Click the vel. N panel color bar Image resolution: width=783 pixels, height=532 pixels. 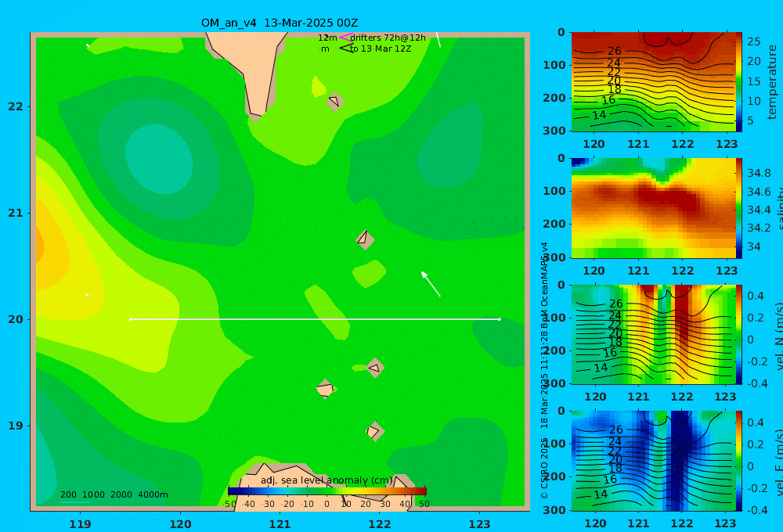coord(739,335)
